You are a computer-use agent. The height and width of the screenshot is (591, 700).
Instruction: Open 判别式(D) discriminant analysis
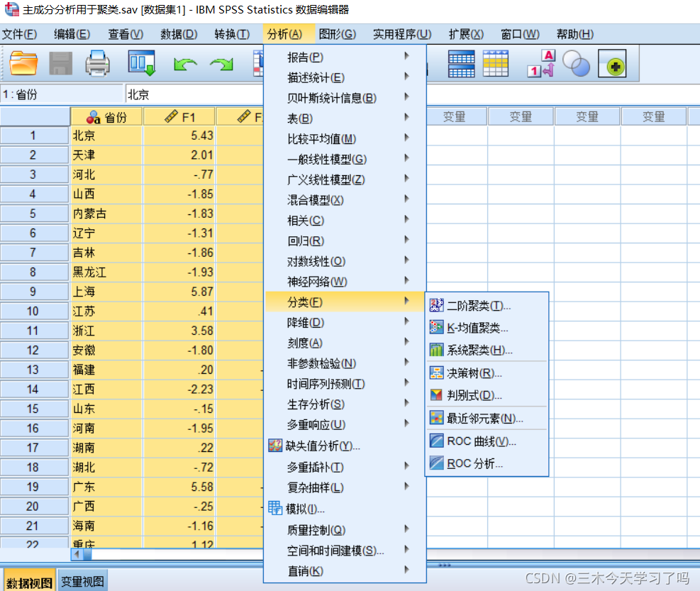487,395
